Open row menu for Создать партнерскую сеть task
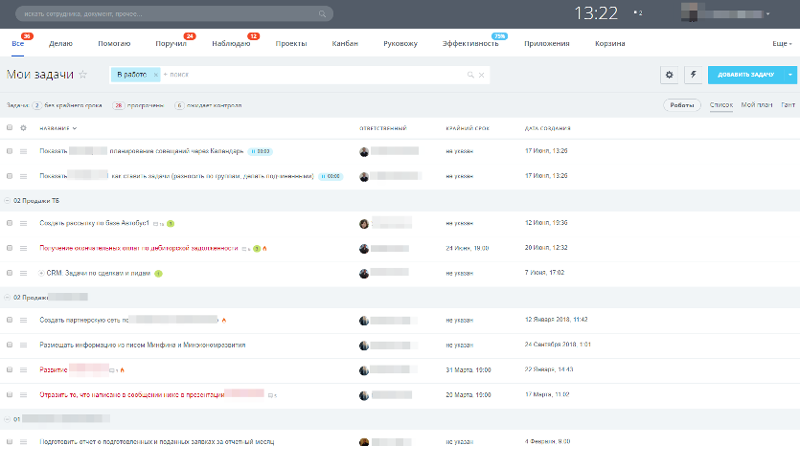This screenshot has width=800, height=466. [23, 320]
